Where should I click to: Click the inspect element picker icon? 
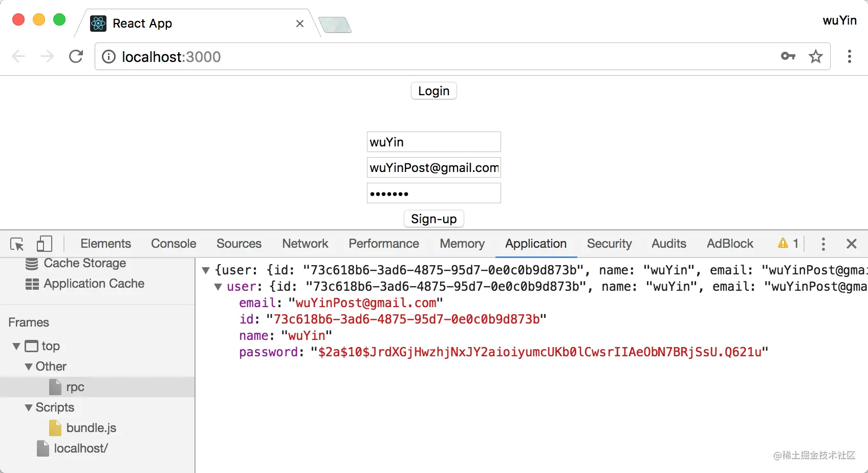pyautogui.click(x=17, y=244)
